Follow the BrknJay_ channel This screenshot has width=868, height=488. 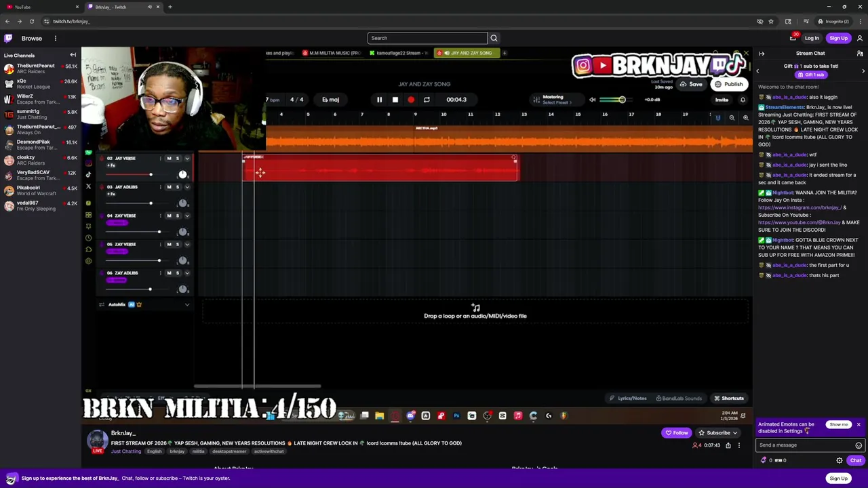tap(677, 432)
